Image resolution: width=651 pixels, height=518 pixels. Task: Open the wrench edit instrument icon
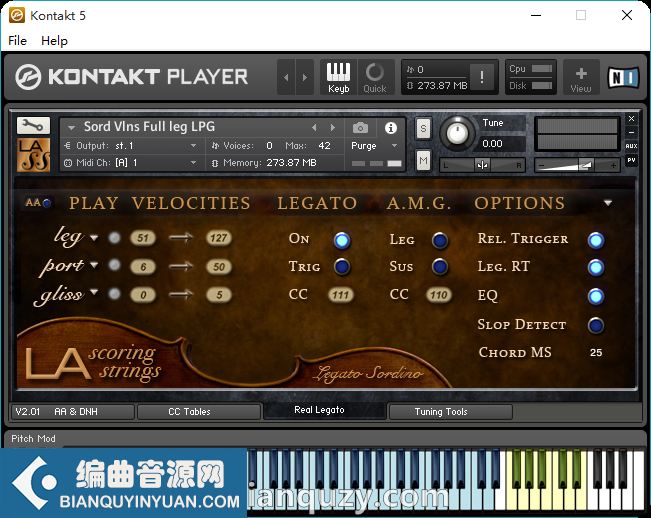33,125
